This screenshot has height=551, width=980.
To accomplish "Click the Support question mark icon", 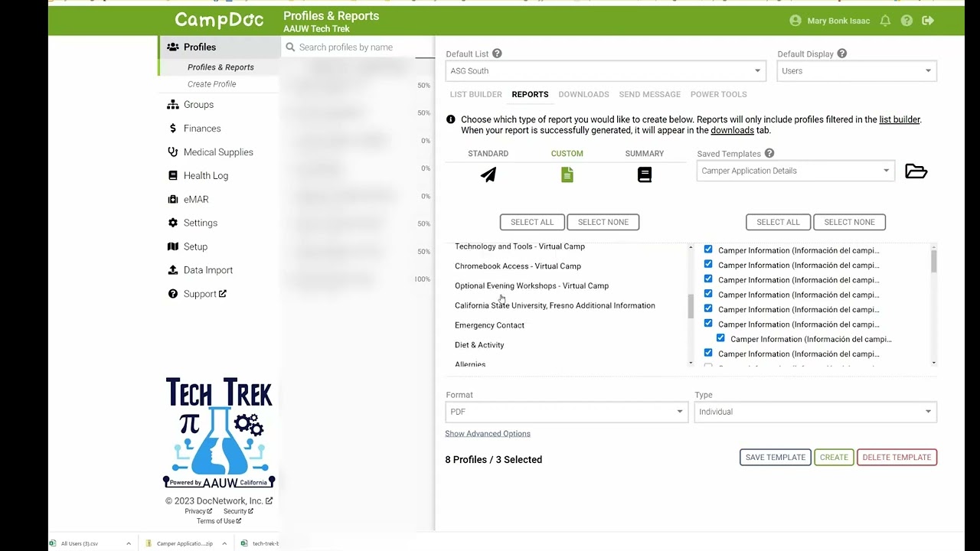I will 173,294.
